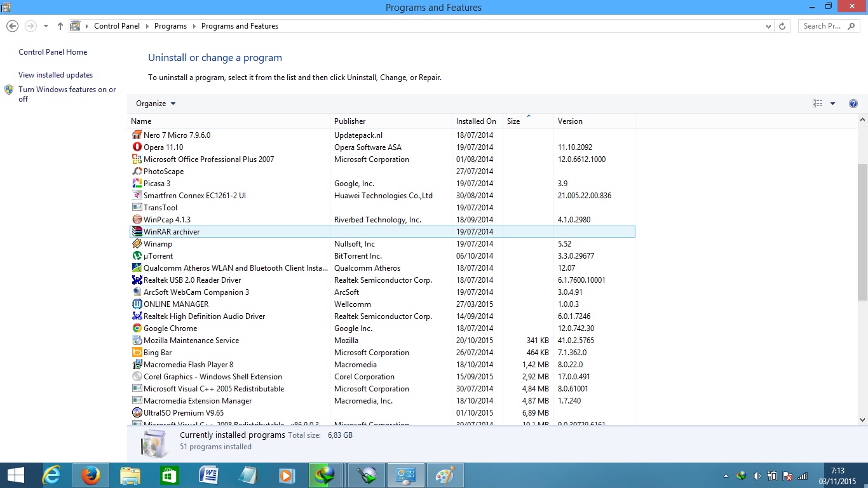
Task: Open File Explorer from the taskbar
Action: point(130,475)
